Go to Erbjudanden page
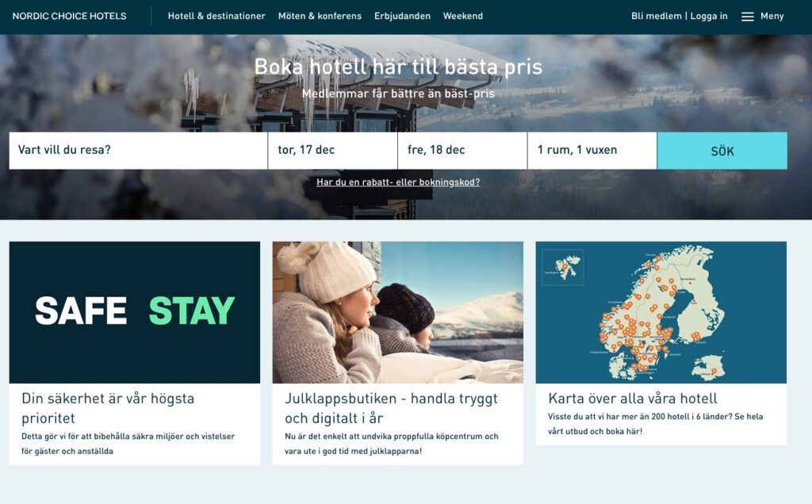Screen dimensions: 812x504 point(402,16)
